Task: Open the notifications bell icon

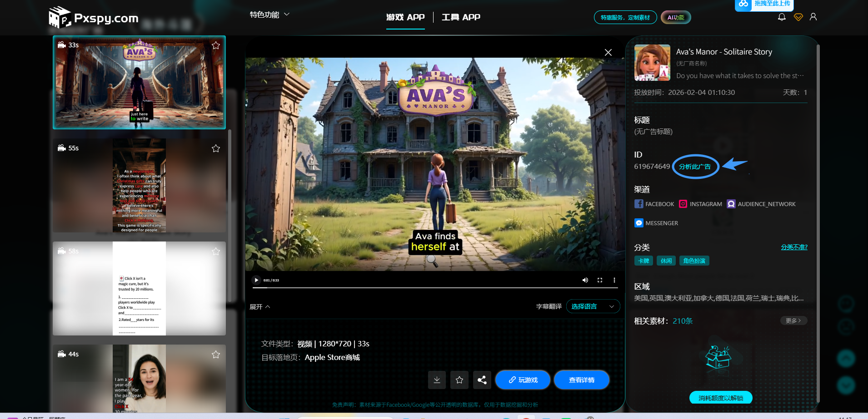Action: pyautogui.click(x=782, y=17)
